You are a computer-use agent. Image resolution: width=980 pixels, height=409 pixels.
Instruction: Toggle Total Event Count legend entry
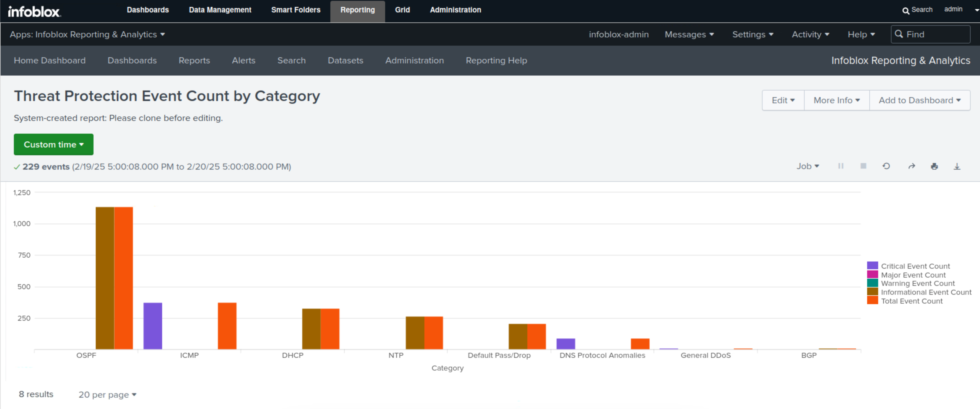click(x=911, y=301)
